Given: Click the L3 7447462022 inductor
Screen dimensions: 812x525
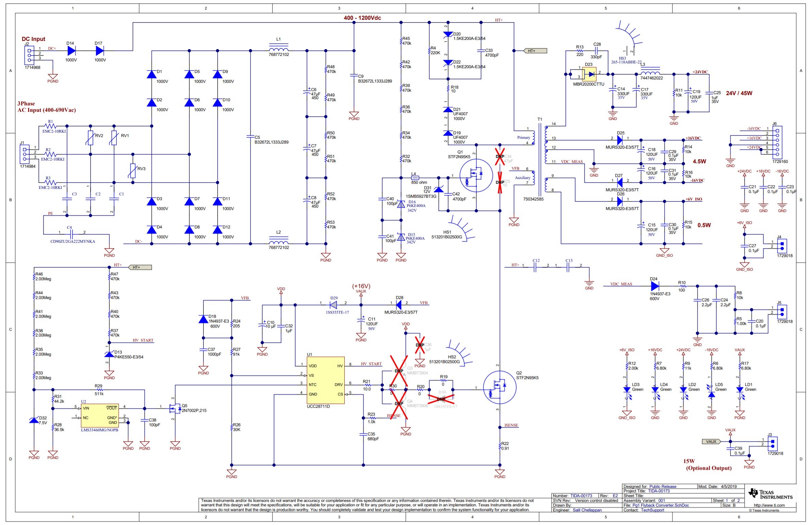Looking at the screenshot, I should [650, 72].
